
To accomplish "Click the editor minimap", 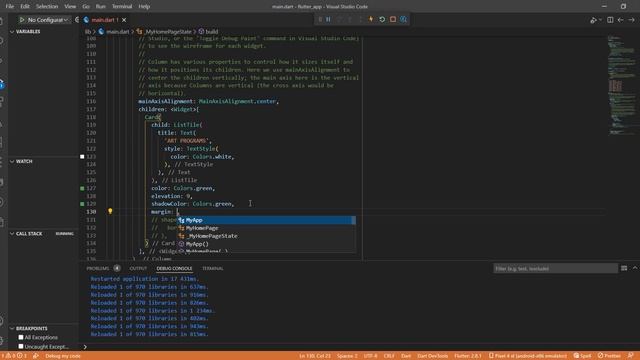I will click(621, 86).
